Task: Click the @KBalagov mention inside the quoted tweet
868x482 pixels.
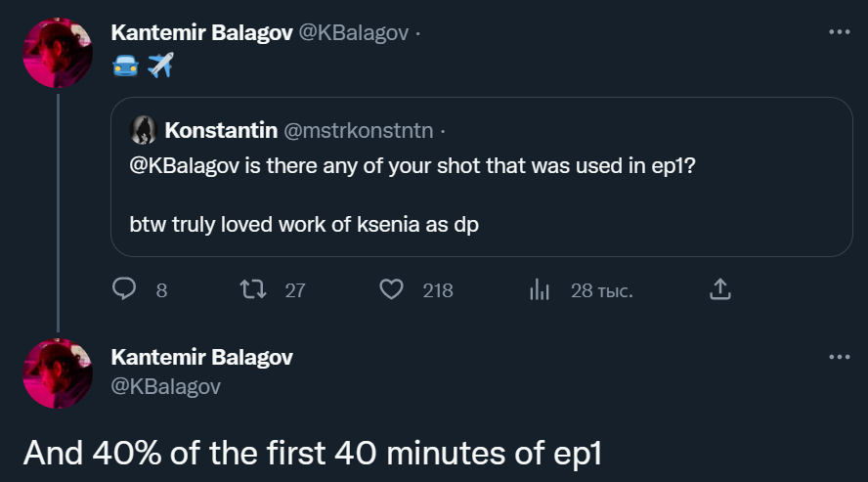Action: (186, 166)
